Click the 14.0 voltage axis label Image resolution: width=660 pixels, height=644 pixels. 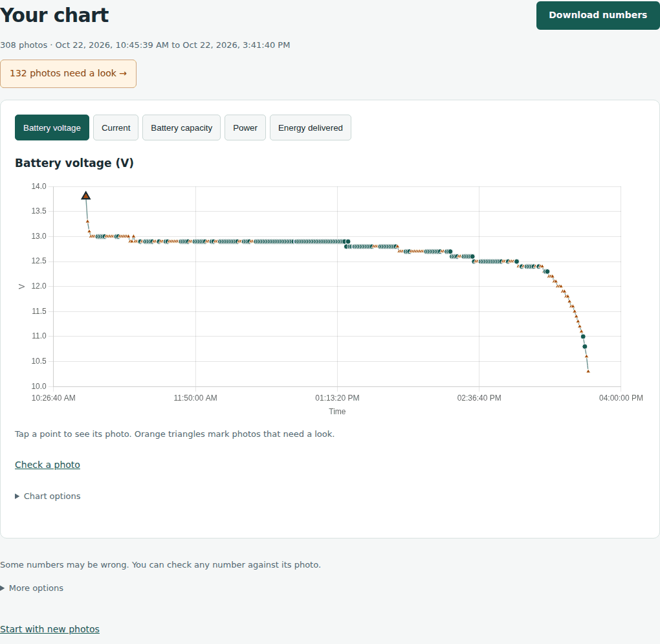pyautogui.click(x=39, y=186)
